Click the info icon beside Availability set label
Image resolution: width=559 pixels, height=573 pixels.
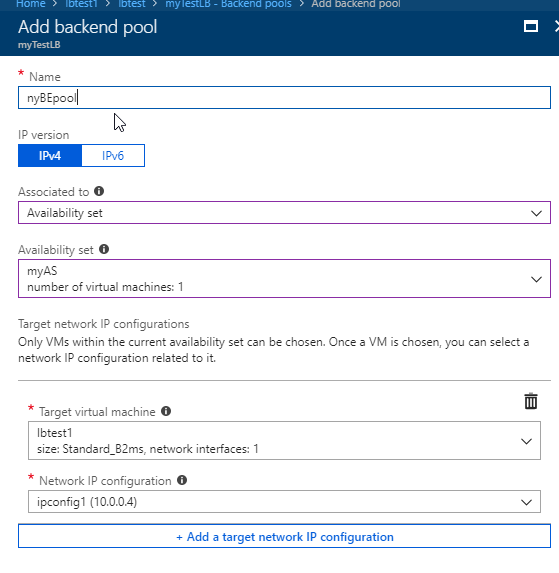[104, 249]
